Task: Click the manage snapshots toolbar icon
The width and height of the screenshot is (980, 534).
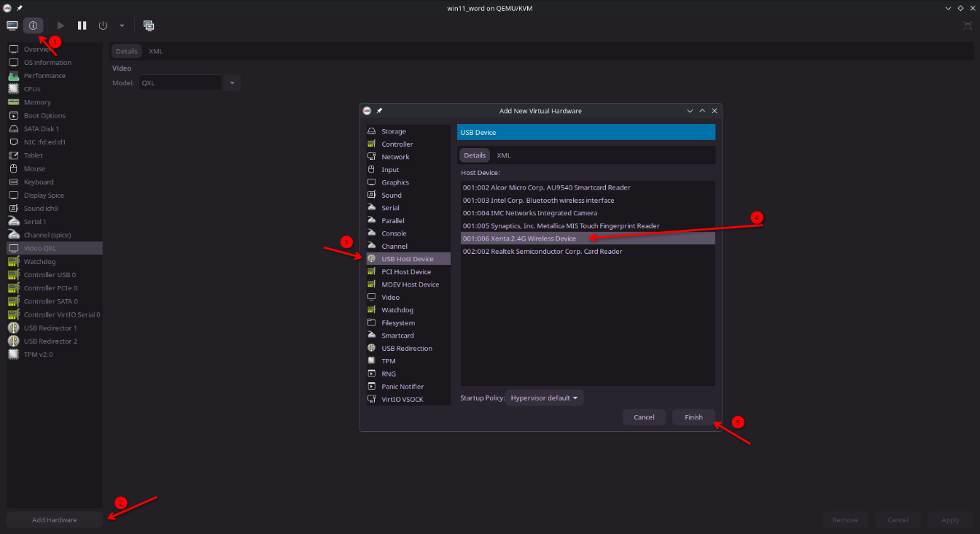Action: click(149, 26)
